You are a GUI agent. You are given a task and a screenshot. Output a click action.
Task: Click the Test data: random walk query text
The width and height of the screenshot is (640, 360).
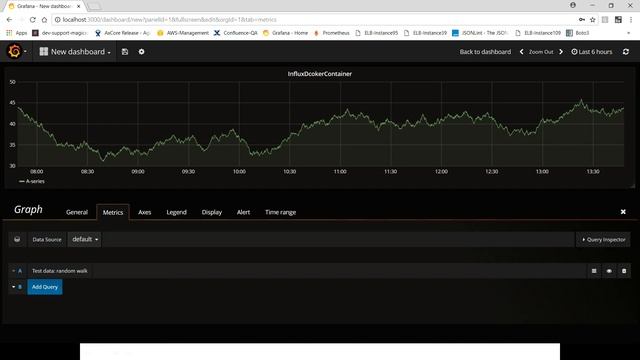pyautogui.click(x=60, y=271)
